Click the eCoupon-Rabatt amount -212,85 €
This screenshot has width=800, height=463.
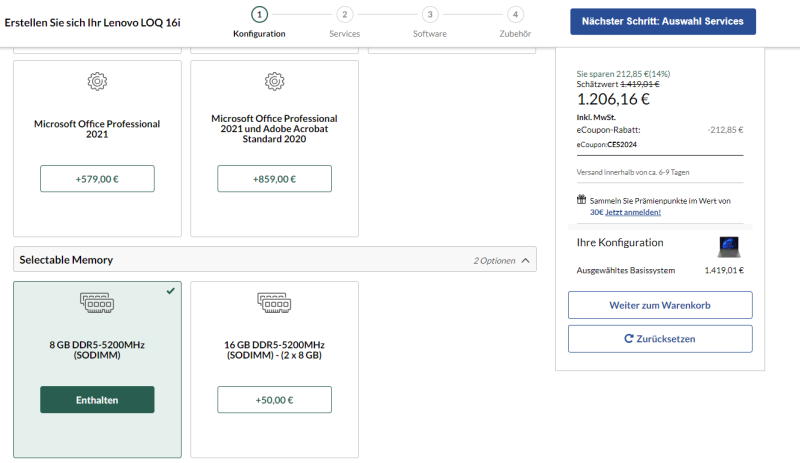(x=726, y=130)
